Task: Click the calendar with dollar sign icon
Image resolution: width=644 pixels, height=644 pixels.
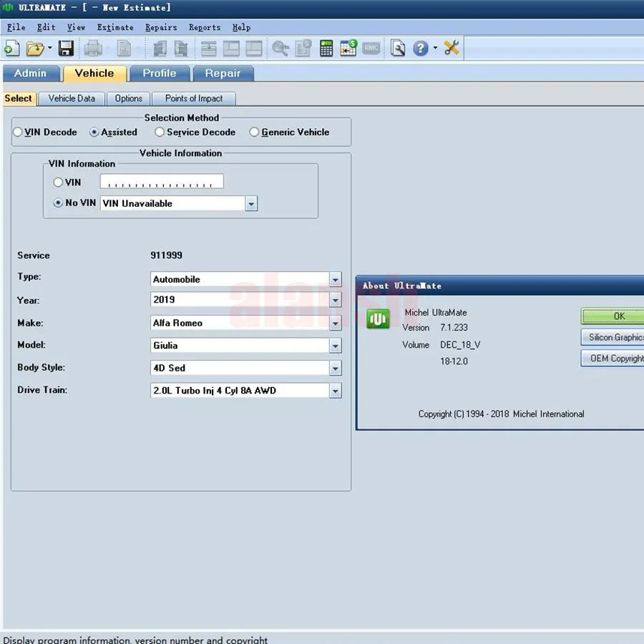Action: [348, 48]
